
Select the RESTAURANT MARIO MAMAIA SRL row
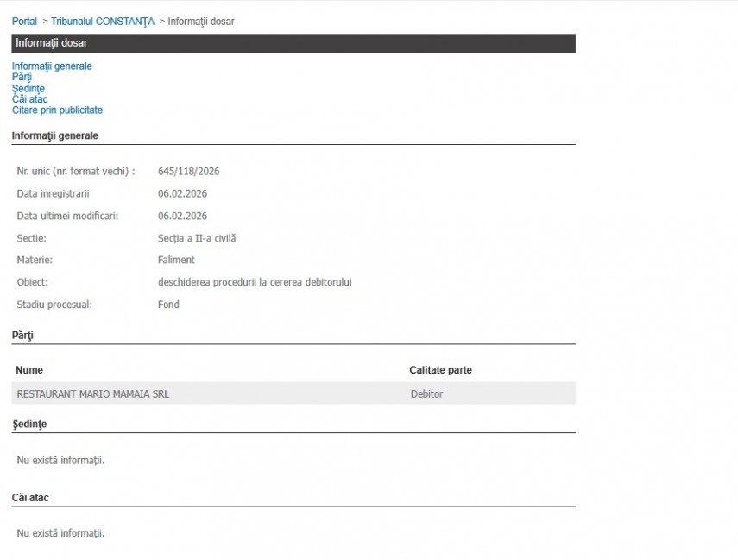click(x=93, y=393)
